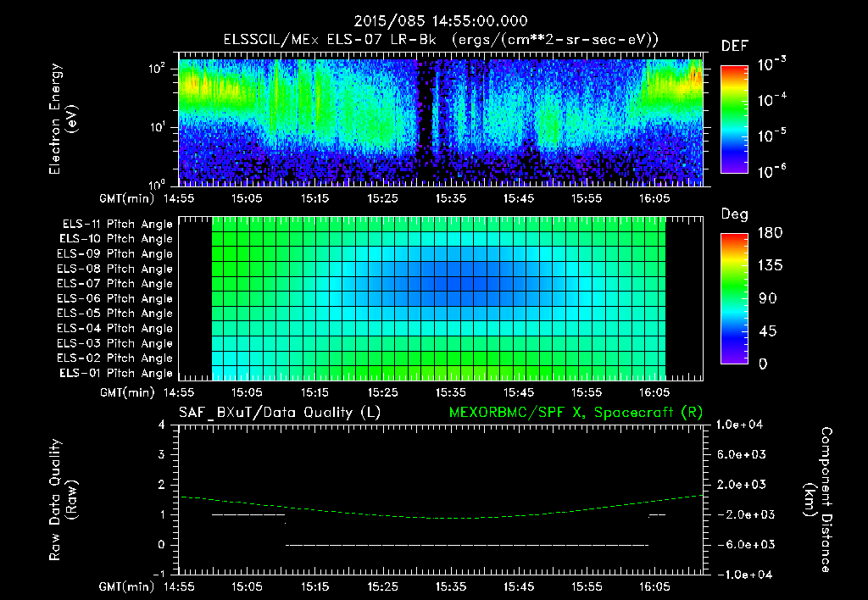Click the plot timestamp title 2015/085 14:55:00.000
This screenshot has height=600, width=868.
click(x=441, y=21)
